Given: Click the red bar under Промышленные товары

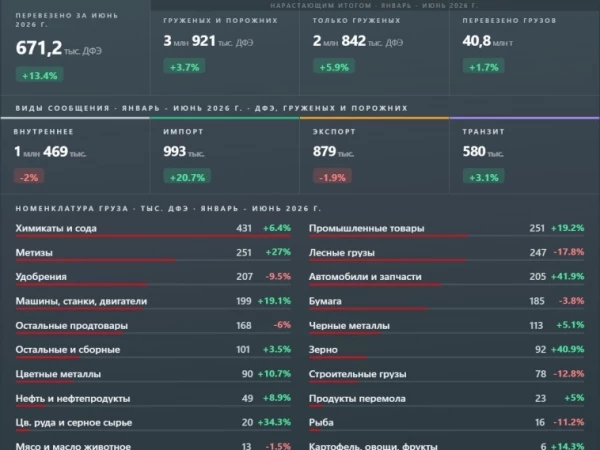Looking at the screenshot, I should pos(388,236).
